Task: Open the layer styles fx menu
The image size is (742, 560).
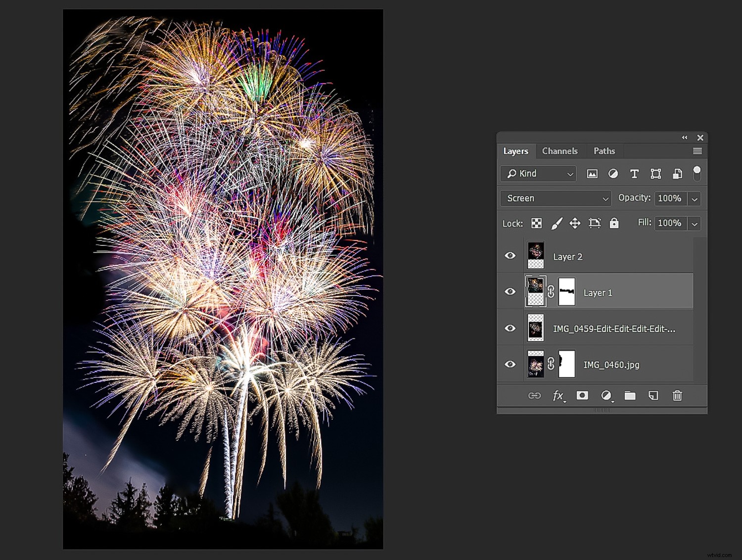Action: [558, 396]
